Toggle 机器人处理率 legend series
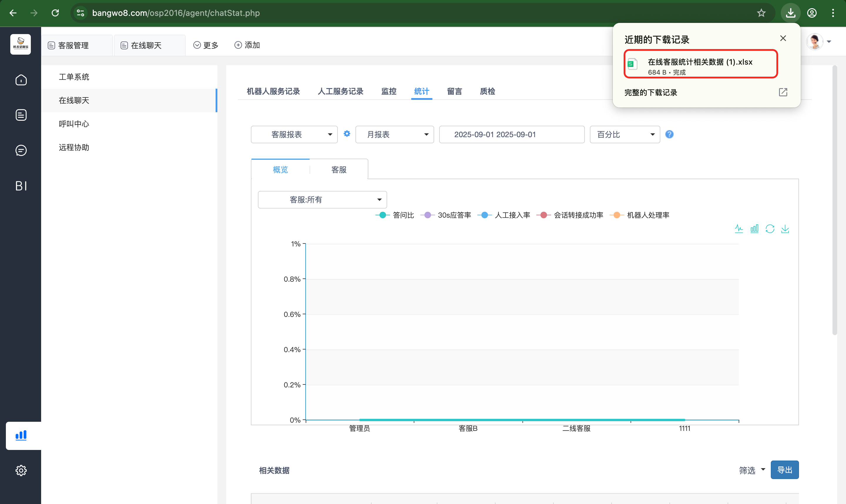Viewport: 846px width, 504px height. point(640,215)
